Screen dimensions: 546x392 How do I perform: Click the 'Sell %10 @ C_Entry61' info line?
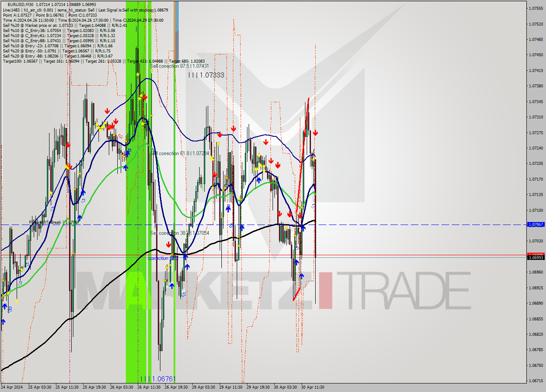pyautogui.click(x=59, y=35)
